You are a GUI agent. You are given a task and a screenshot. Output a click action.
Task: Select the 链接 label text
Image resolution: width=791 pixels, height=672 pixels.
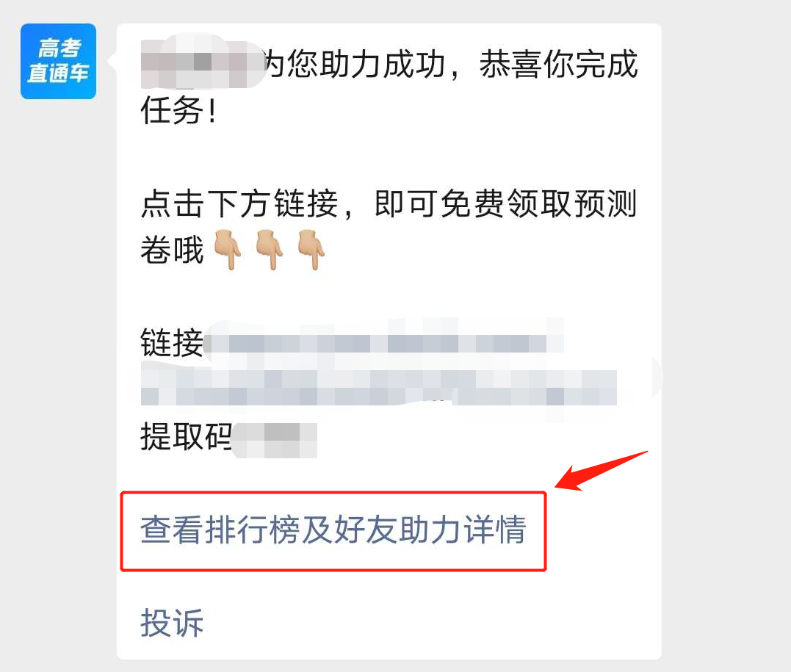pyautogui.click(x=172, y=342)
